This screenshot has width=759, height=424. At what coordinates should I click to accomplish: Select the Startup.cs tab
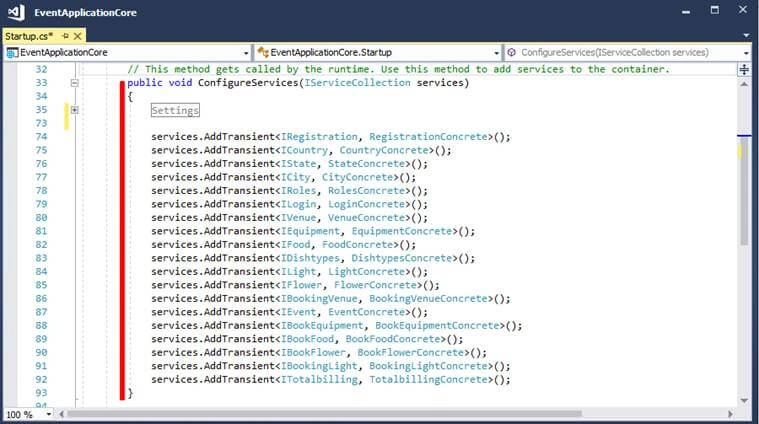click(28, 36)
